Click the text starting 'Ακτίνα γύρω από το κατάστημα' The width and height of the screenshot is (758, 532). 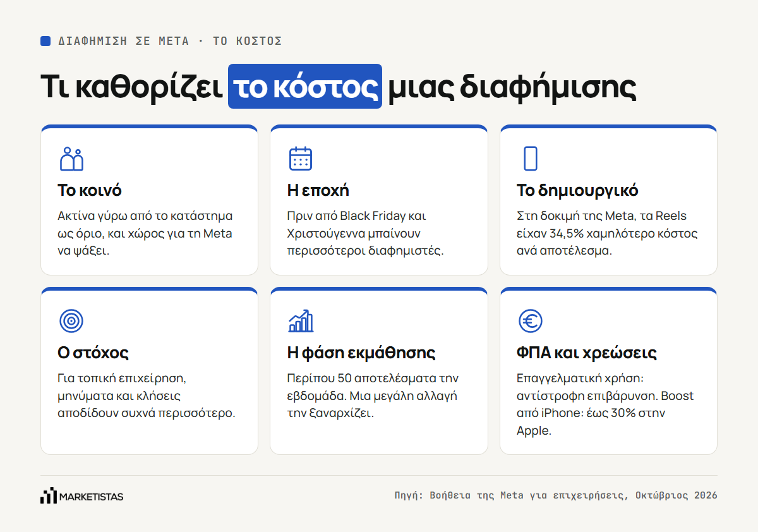pos(145,233)
